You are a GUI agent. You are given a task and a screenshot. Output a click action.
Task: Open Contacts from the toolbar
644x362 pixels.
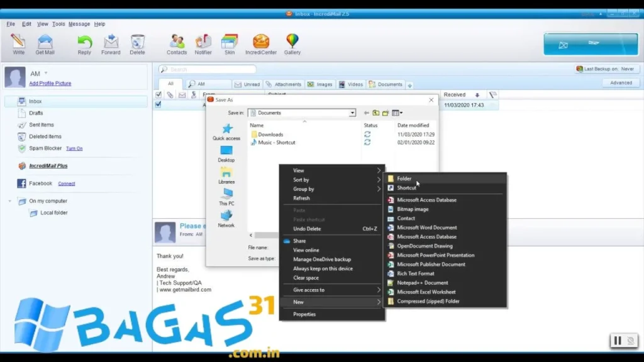pos(177,44)
